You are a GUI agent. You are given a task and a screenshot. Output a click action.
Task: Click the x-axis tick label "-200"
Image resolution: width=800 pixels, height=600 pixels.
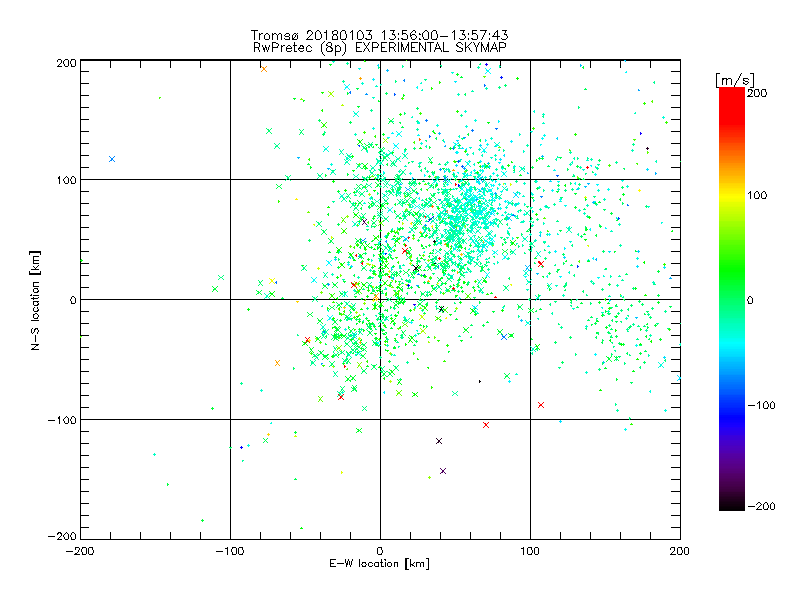pyautogui.click(x=80, y=551)
